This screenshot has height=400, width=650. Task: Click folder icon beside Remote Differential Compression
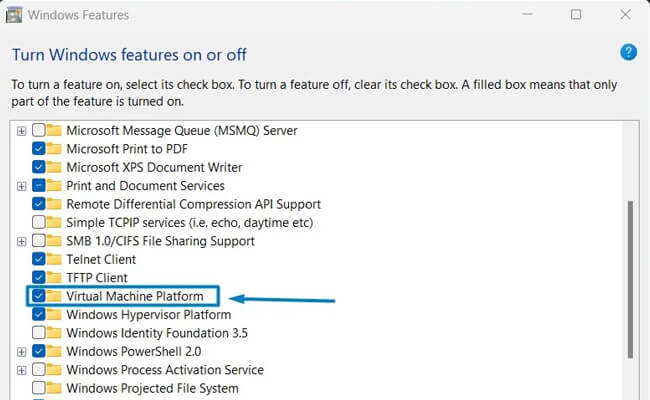click(x=54, y=204)
